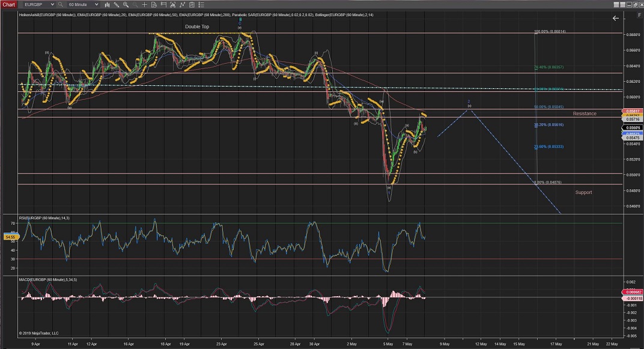Select the Double Top text annotation

pyautogui.click(x=197, y=26)
